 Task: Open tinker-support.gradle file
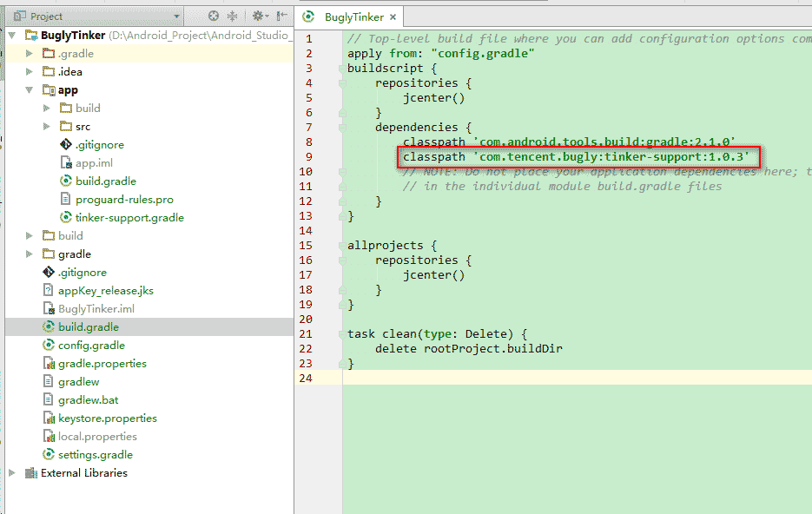pyautogui.click(x=129, y=218)
